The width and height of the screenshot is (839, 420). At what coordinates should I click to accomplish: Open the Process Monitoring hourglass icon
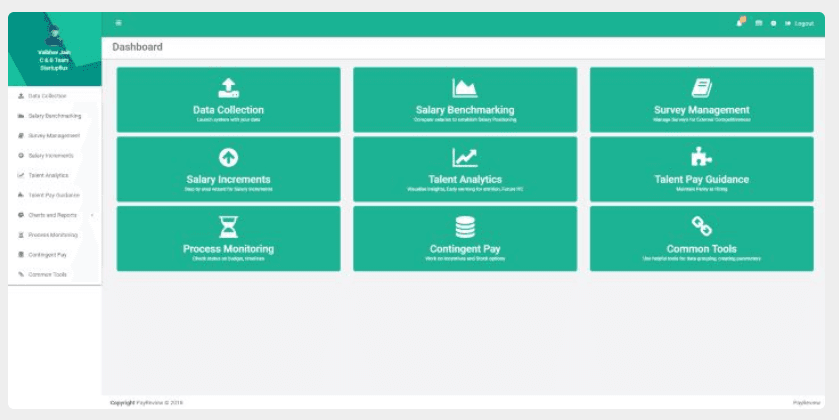click(228, 226)
